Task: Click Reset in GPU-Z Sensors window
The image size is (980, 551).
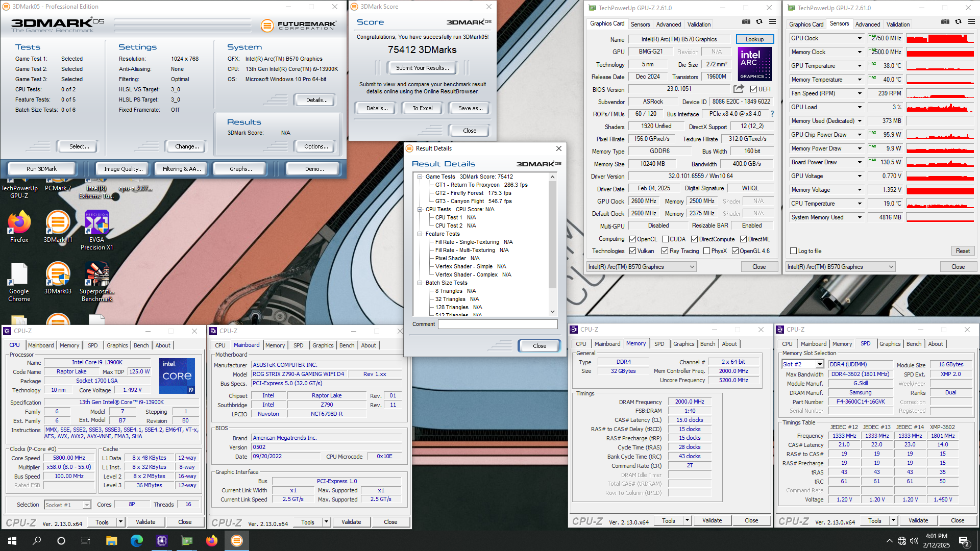Action: pos(963,251)
